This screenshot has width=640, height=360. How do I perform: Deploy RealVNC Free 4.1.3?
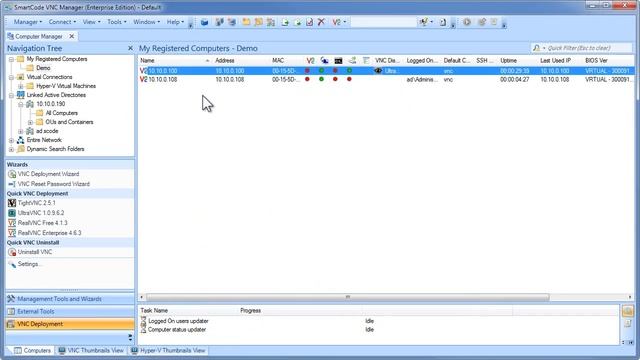[42, 223]
